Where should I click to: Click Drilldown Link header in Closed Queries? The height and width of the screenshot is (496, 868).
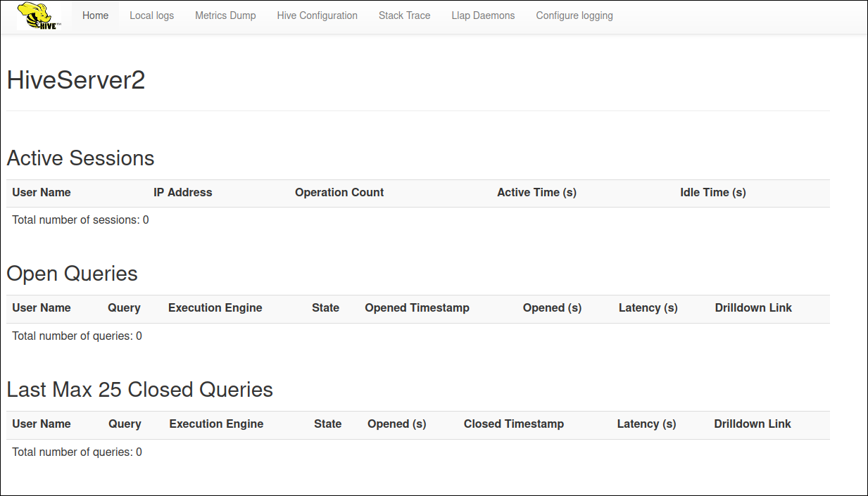753,424
